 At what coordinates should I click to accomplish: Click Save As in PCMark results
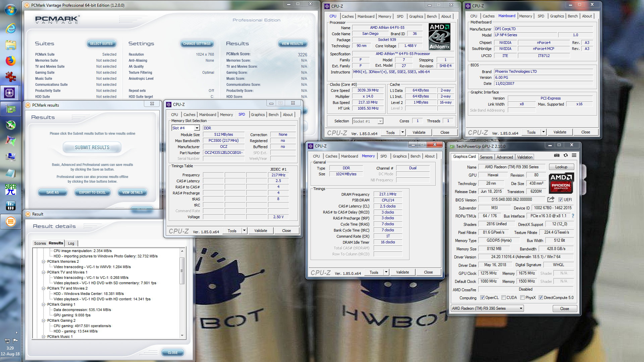tap(52, 192)
